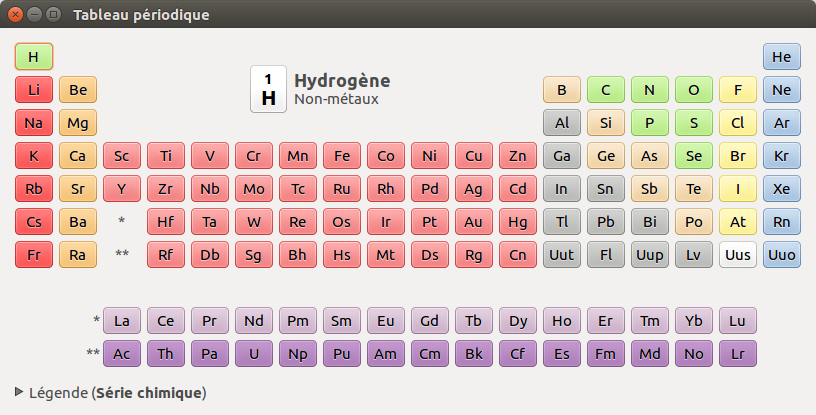
Task: Click the Neon (Ne) element
Action: tap(782, 90)
